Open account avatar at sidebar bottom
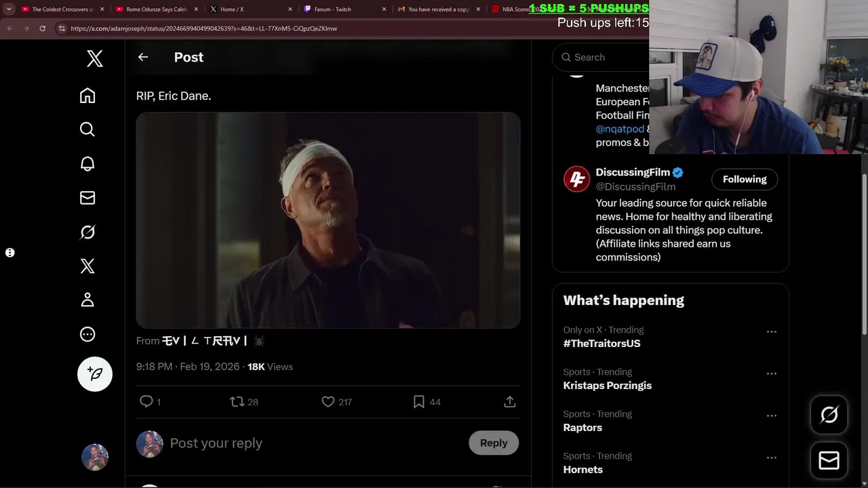The height and width of the screenshot is (488, 868). [x=95, y=457]
